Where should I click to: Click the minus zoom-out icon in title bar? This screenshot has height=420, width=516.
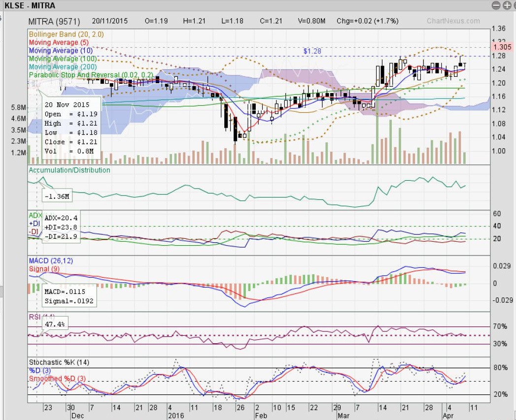496,5
